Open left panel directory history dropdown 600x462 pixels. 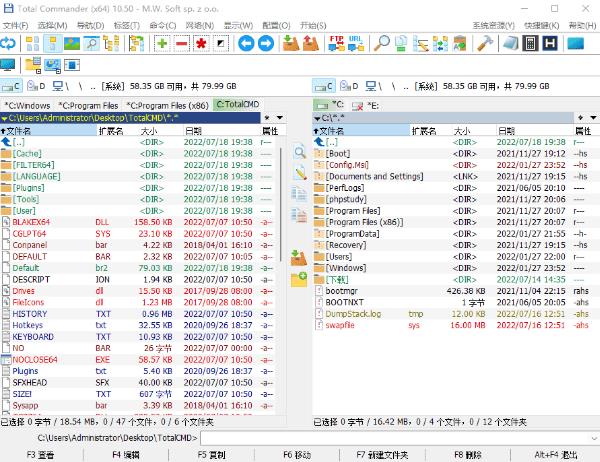click(x=280, y=118)
